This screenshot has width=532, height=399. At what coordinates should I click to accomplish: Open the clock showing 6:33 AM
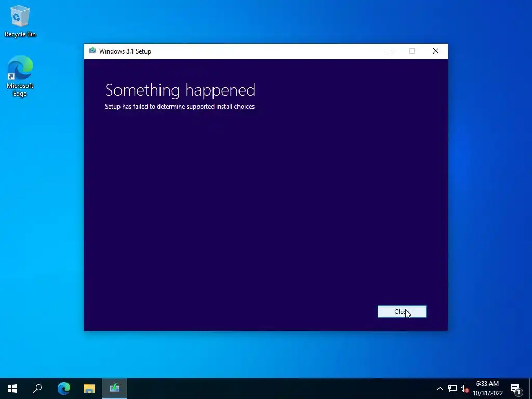tap(487, 389)
